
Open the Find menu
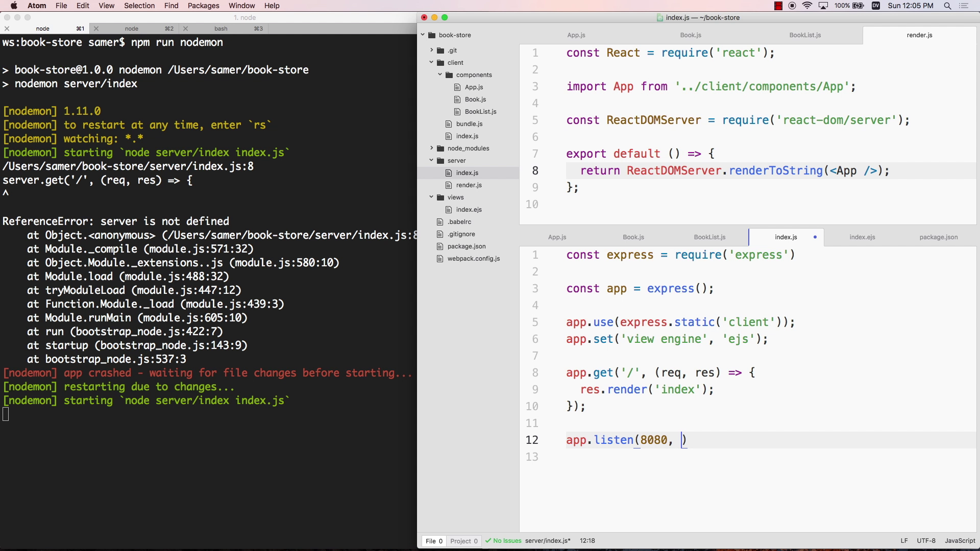click(x=171, y=6)
